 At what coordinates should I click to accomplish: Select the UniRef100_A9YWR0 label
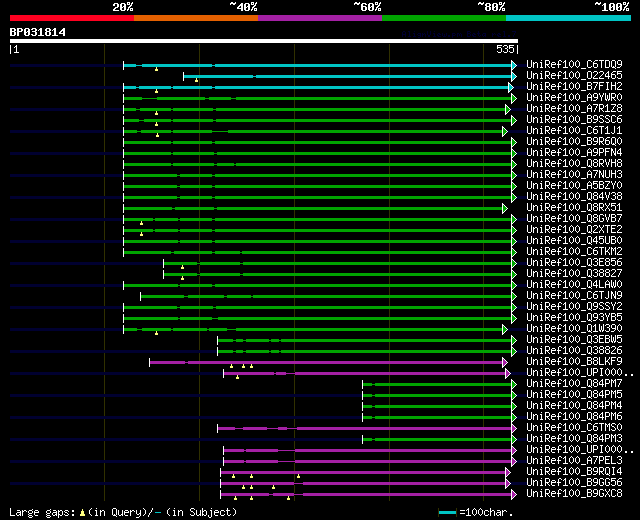pos(574,98)
